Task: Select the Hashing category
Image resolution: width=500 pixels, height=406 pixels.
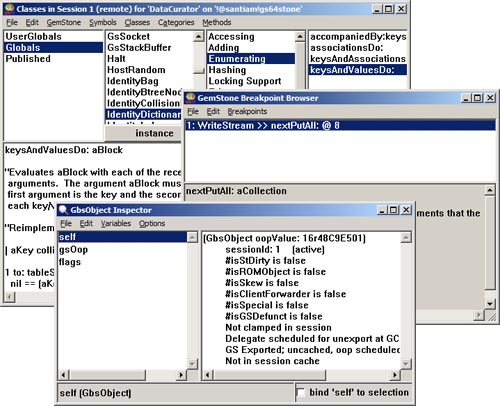Action: coord(227,70)
